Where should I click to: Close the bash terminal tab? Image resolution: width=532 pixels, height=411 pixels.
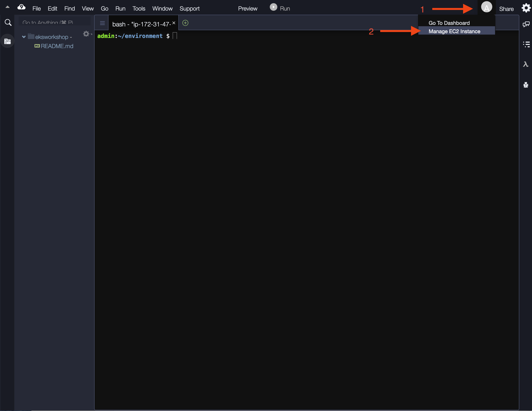(x=174, y=23)
